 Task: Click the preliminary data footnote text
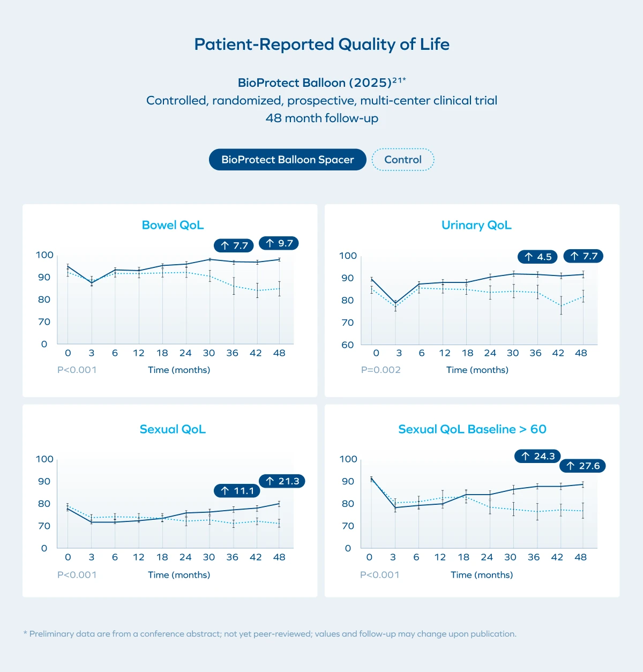(x=270, y=634)
